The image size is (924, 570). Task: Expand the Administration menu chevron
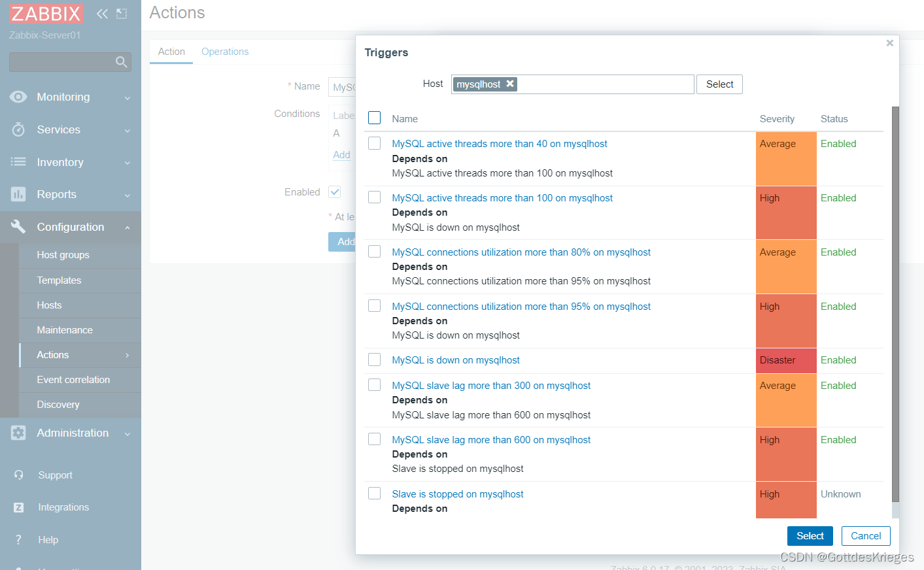click(x=128, y=433)
